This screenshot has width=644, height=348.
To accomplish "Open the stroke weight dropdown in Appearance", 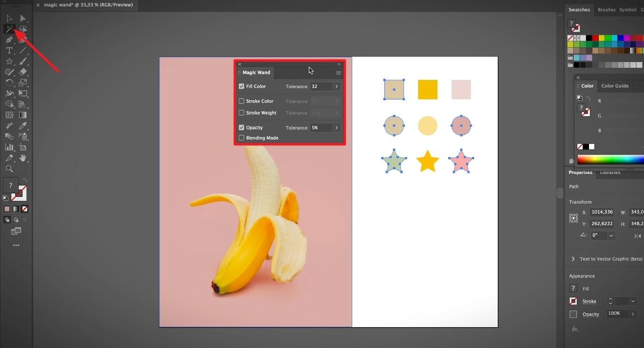I will [x=633, y=301].
